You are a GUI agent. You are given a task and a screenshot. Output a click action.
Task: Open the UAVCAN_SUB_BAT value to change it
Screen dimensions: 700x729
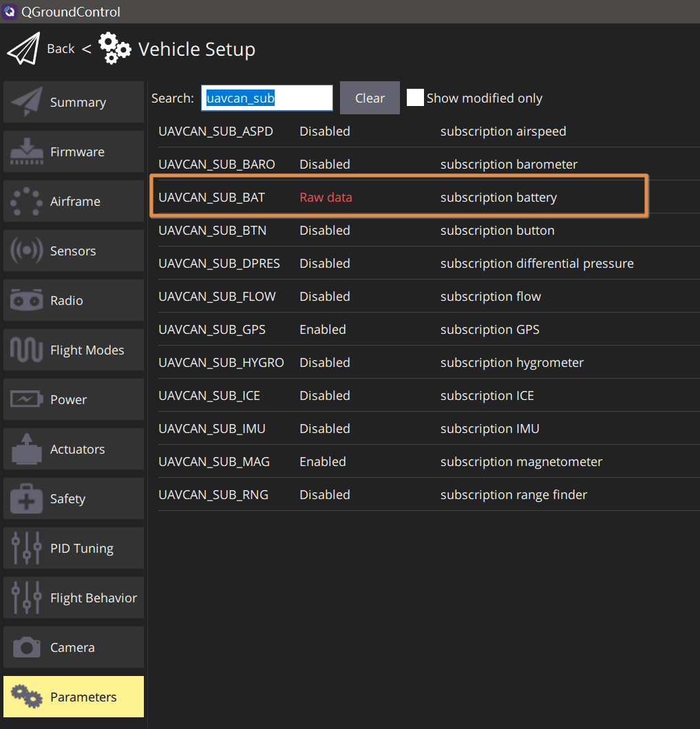click(326, 197)
